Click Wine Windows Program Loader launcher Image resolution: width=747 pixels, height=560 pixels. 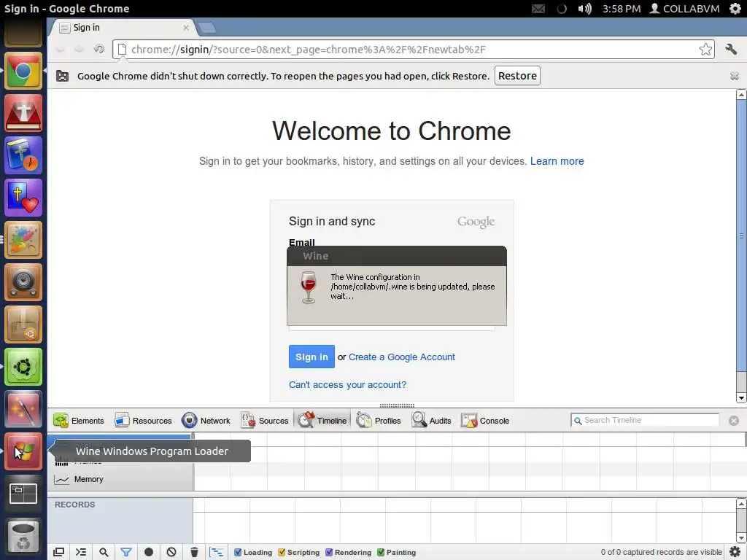[x=23, y=451]
